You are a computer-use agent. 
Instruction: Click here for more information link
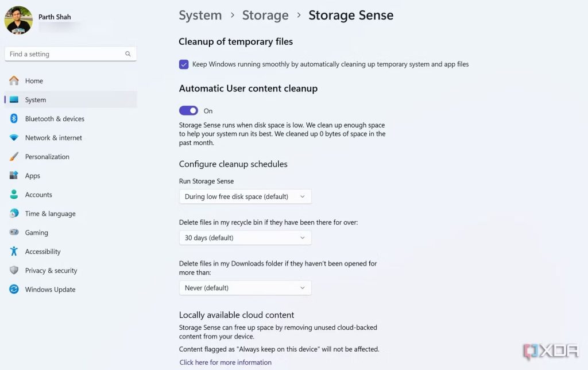click(x=225, y=363)
